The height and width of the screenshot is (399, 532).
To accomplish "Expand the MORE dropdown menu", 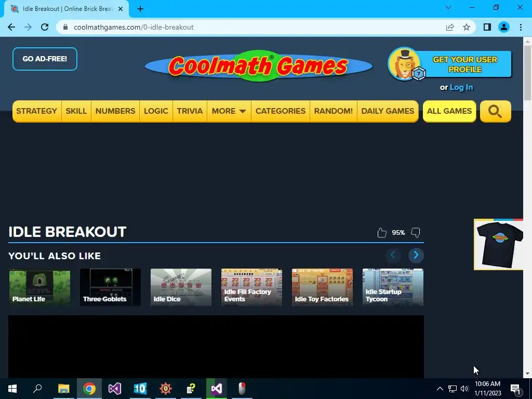I will coord(229,111).
